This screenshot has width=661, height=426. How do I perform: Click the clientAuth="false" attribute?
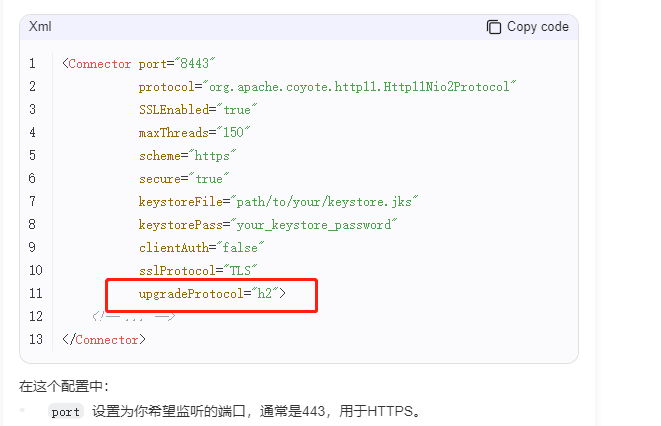202,248
